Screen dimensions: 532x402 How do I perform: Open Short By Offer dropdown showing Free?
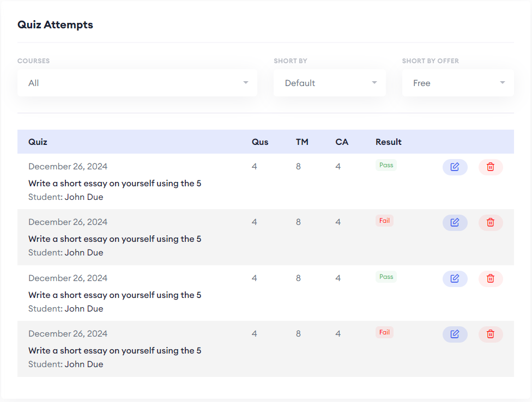458,83
